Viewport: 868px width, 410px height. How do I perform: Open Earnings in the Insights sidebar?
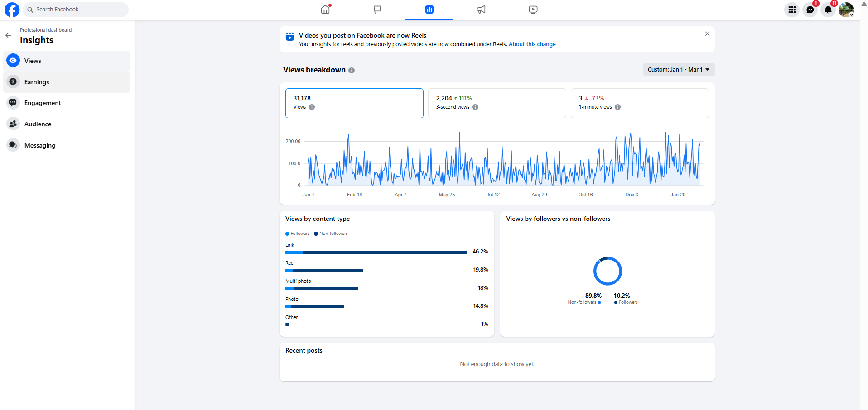click(67, 82)
